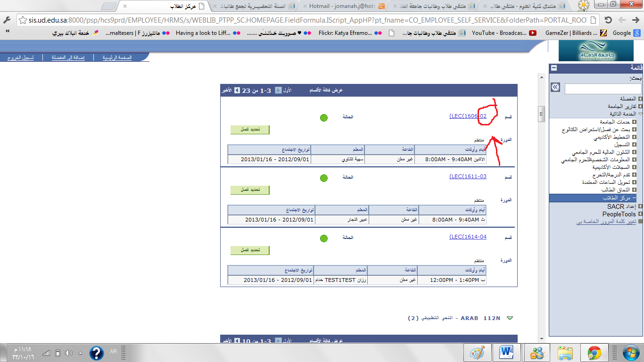Open the YouTube Broadcast bookmark
Viewport: 644px width, 362px height.
coord(504,33)
